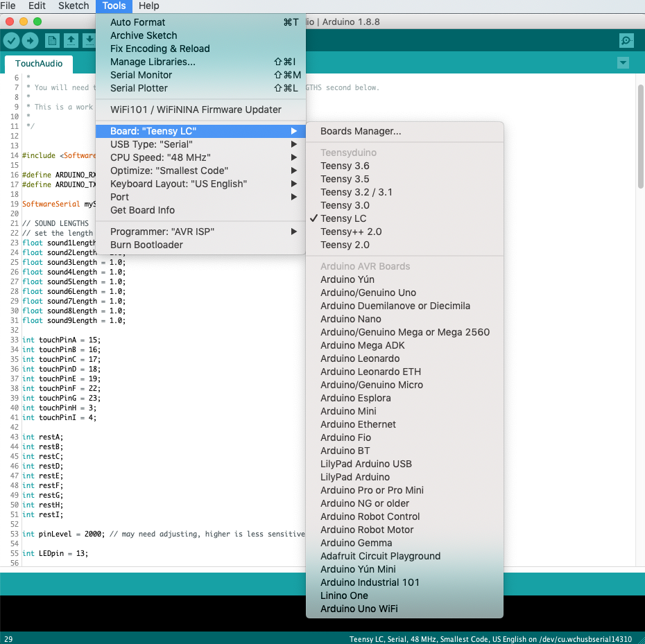
Task: Select Teensy 2.0 board
Action: pyautogui.click(x=405, y=245)
